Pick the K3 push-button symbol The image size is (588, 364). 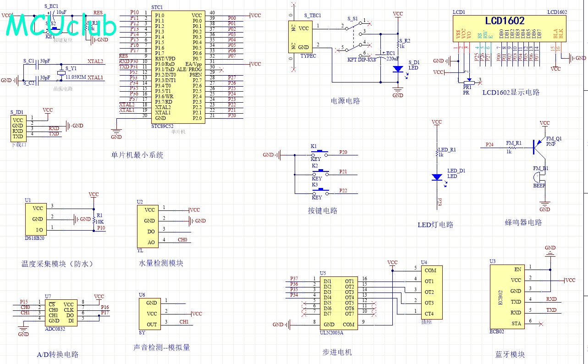(x=320, y=192)
